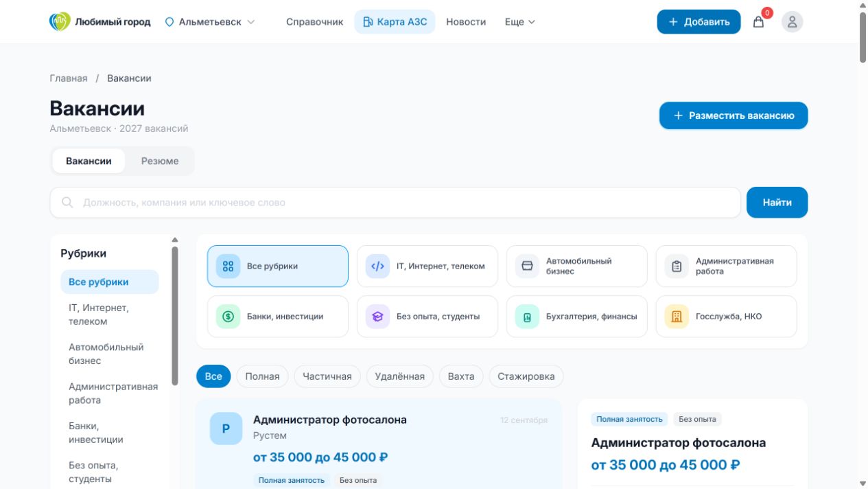Click the plus icon in Разместить вакансию button
The image size is (868, 489).
[678, 115]
